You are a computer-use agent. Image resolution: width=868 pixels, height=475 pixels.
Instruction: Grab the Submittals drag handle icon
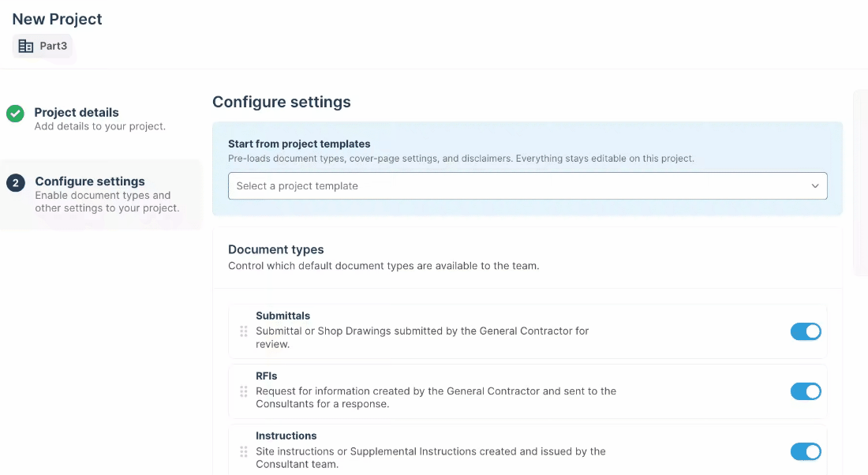tap(244, 331)
